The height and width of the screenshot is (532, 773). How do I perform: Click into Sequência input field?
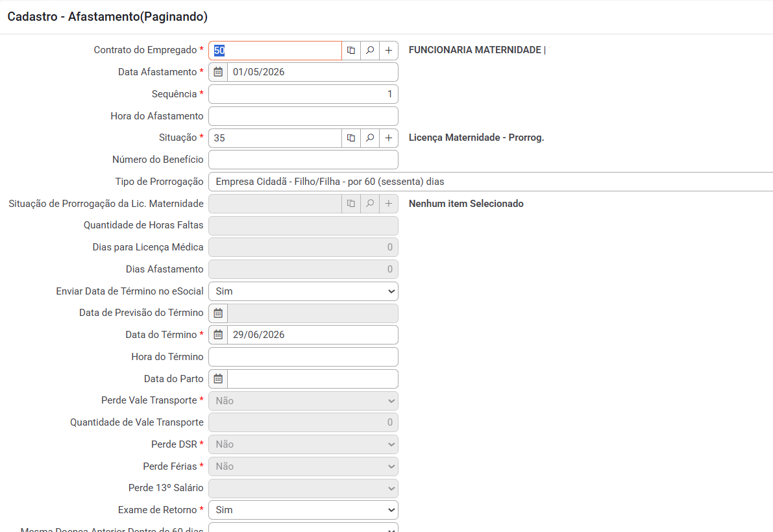(x=303, y=94)
